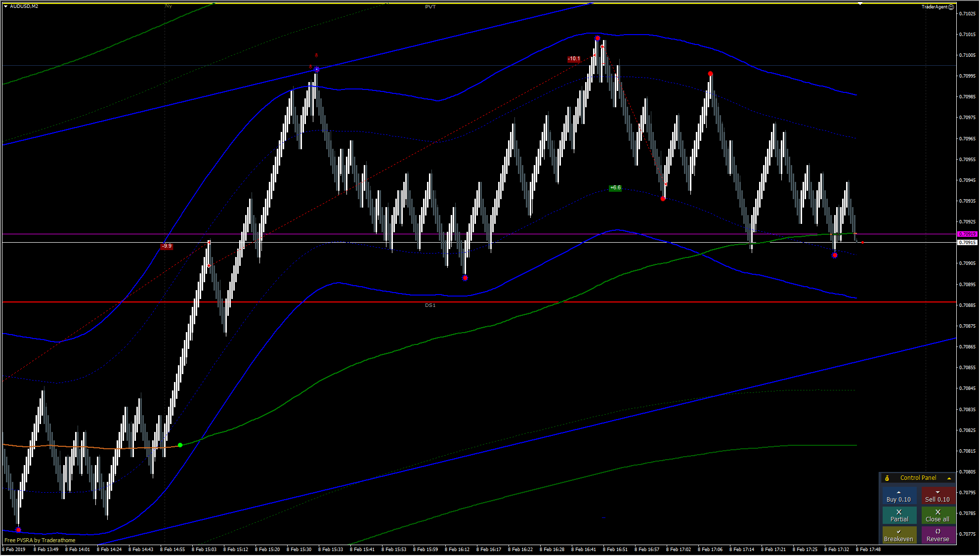Click the Breakeven button
980x556 pixels.
[899, 536]
